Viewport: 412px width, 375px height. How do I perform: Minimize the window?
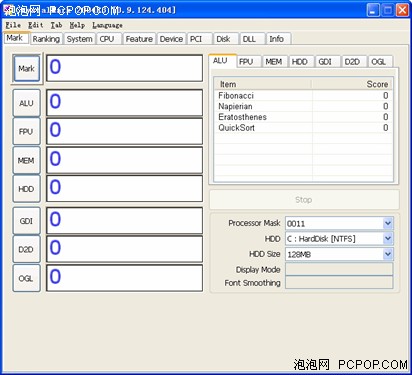pyautogui.click(x=373, y=10)
